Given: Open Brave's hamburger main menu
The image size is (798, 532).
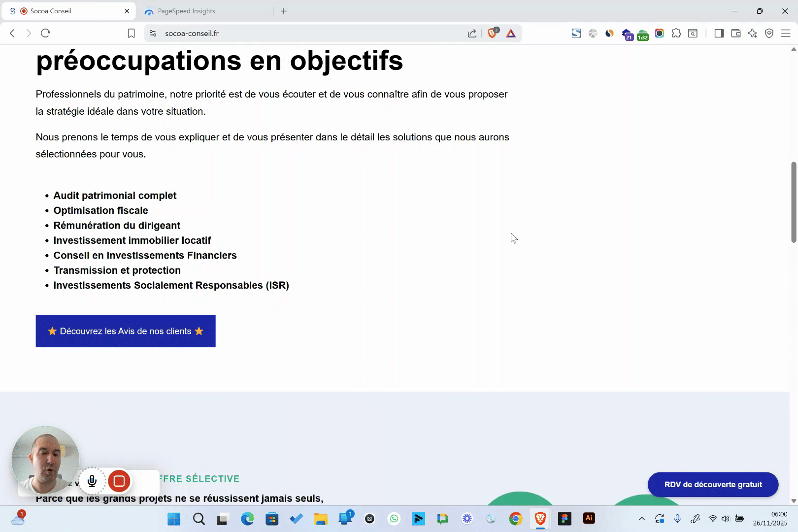Looking at the screenshot, I should coord(786,33).
